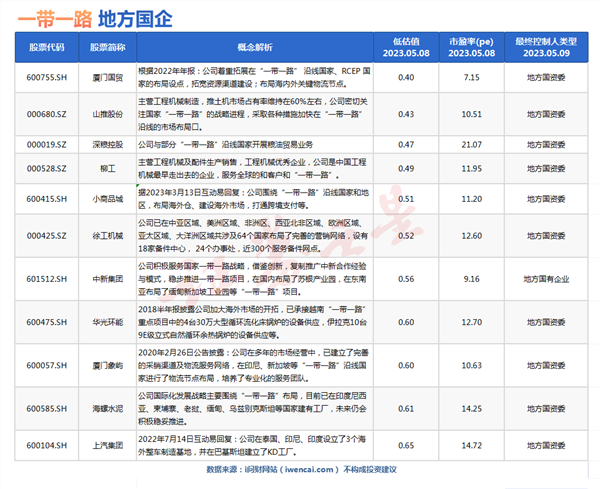Open the iwencai.com data source link

[308, 469]
